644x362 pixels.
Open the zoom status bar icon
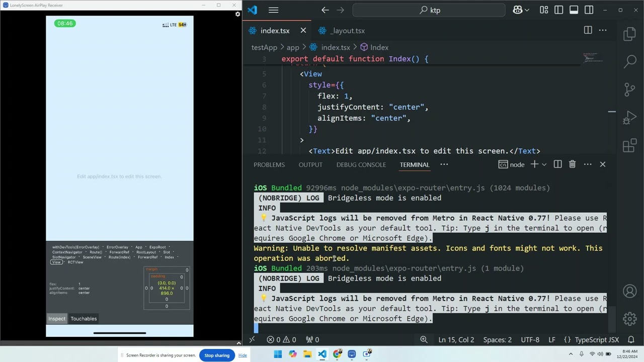pyautogui.click(x=424, y=340)
